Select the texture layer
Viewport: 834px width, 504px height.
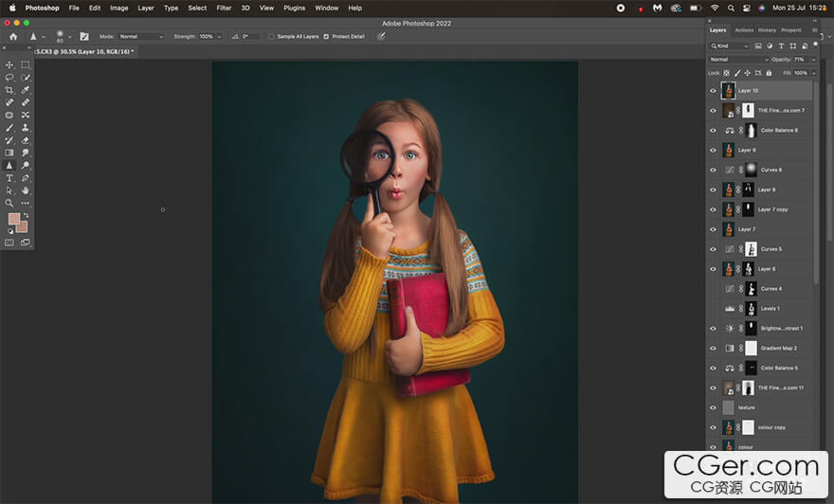point(761,407)
